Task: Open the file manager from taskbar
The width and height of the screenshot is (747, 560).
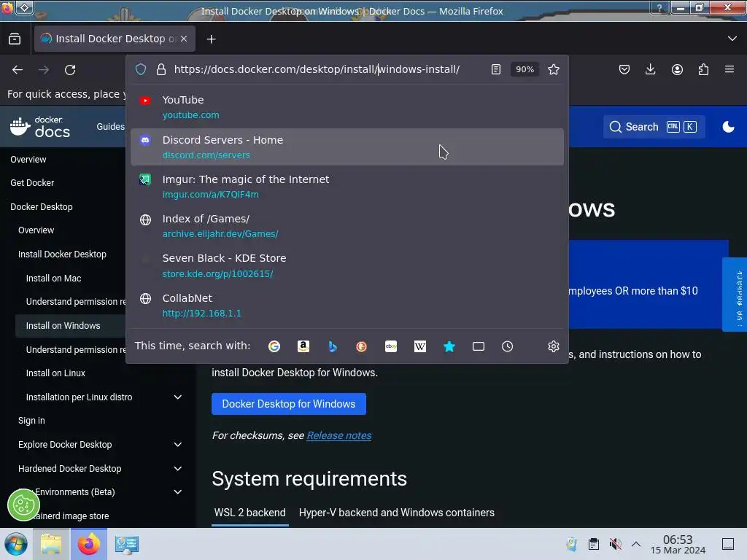Action: [51, 544]
